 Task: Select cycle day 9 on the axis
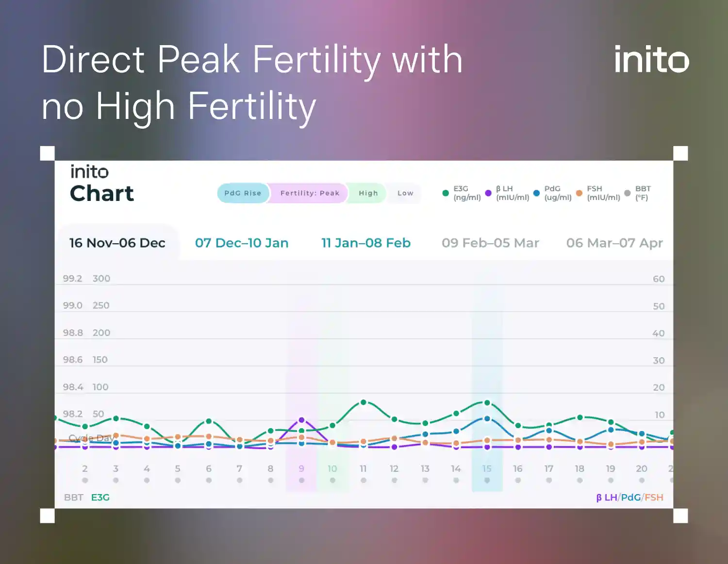pyautogui.click(x=301, y=468)
